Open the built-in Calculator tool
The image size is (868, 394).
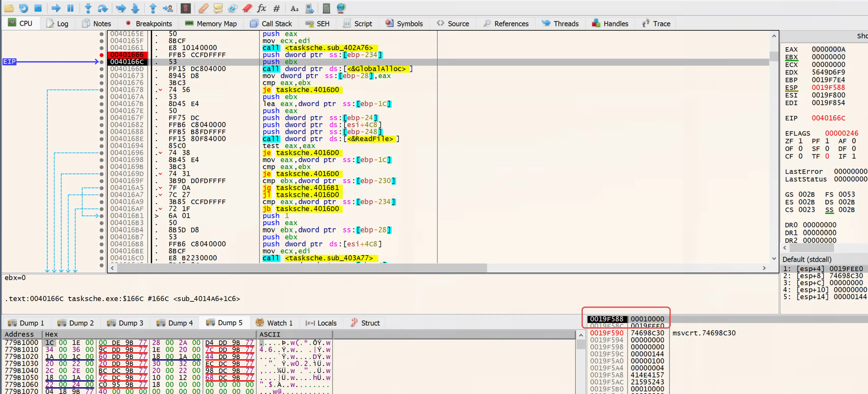coord(326,8)
